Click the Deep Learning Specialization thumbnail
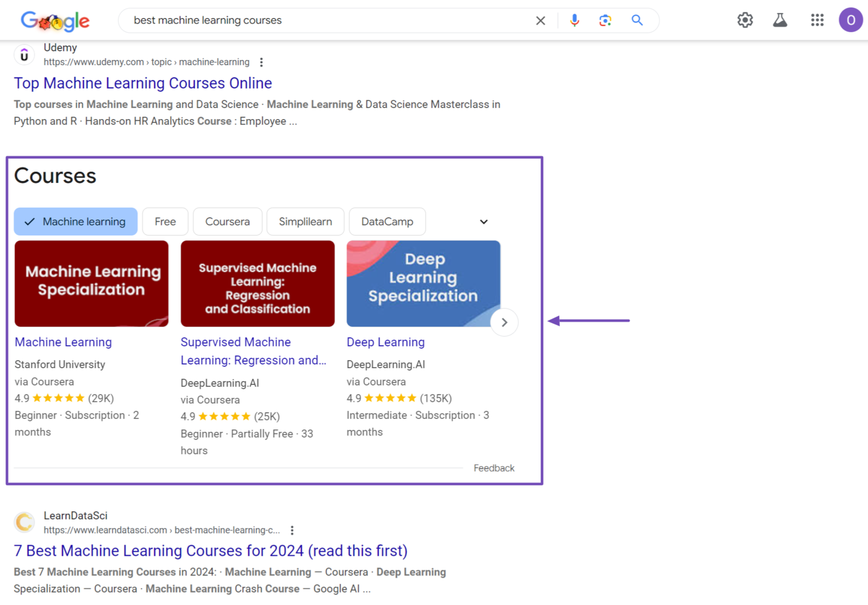The image size is (868, 605). click(x=423, y=283)
